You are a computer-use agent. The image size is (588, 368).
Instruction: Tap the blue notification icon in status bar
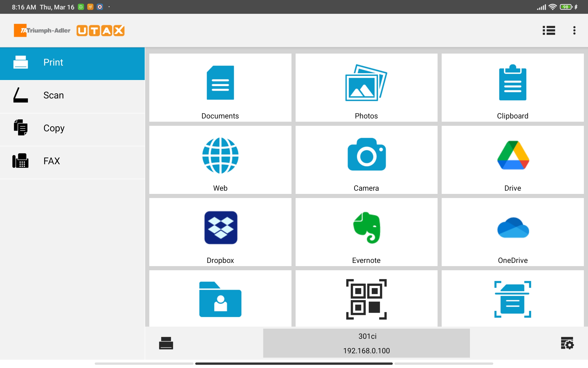coord(100,7)
